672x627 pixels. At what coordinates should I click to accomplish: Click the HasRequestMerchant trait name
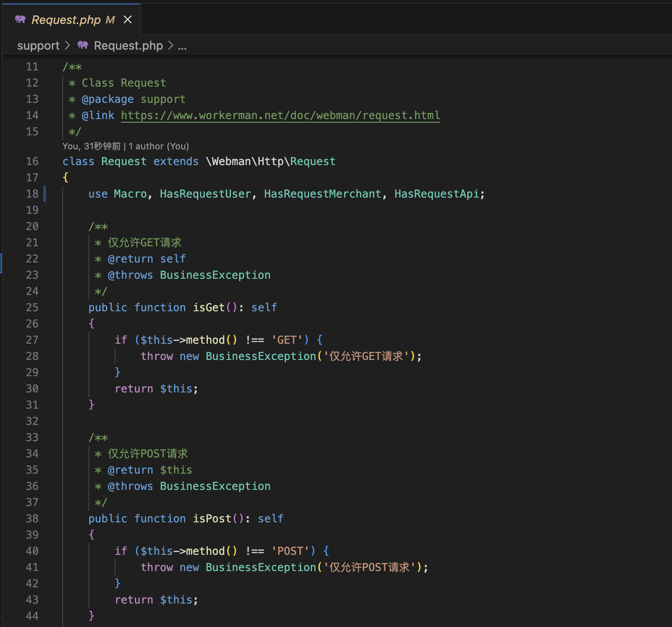[322, 194]
